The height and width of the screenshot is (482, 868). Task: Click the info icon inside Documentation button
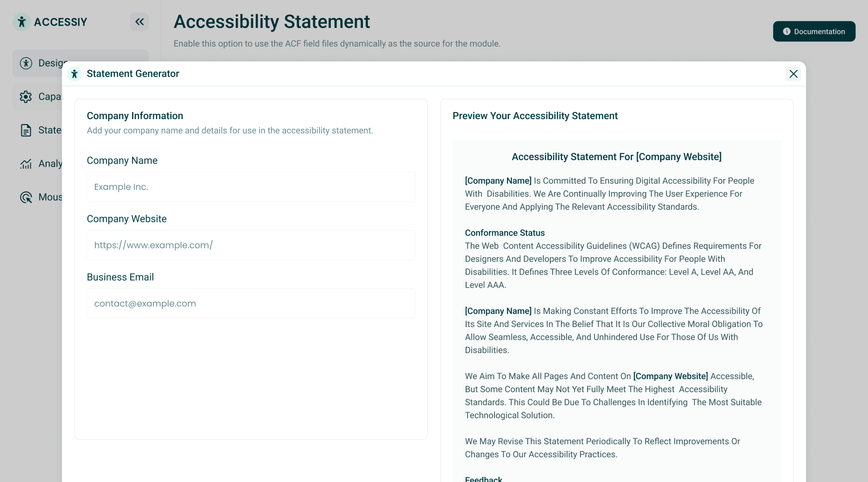tap(787, 31)
